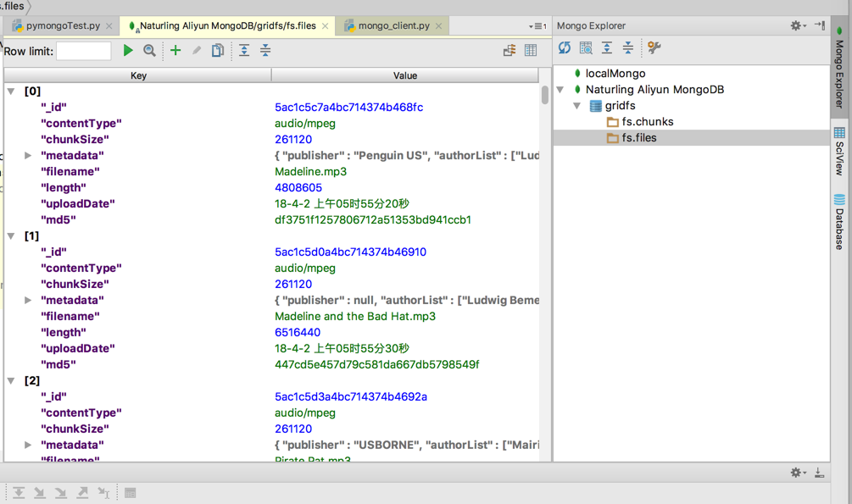Select the fs.chunks collection
This screenshot has width=852, height=504.
(x=647, y=122)
